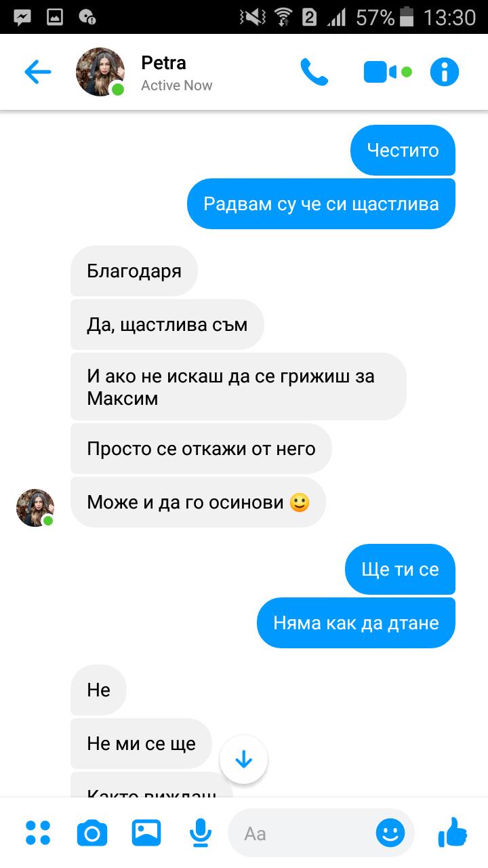Tap the battery indicator in the status bar
Screen dimensions: 488x868
point(407,17)
